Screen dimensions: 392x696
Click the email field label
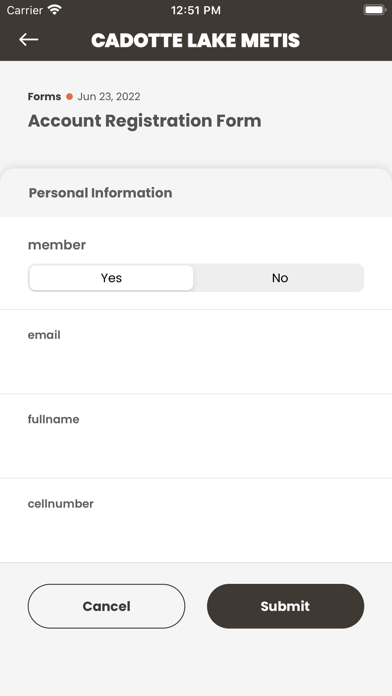(x=44, y=335)
